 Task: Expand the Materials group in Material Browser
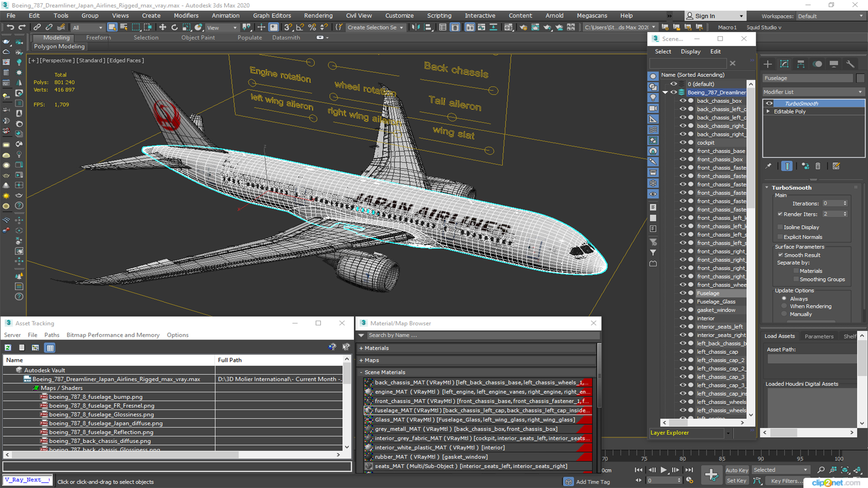[x=361, y=348]
